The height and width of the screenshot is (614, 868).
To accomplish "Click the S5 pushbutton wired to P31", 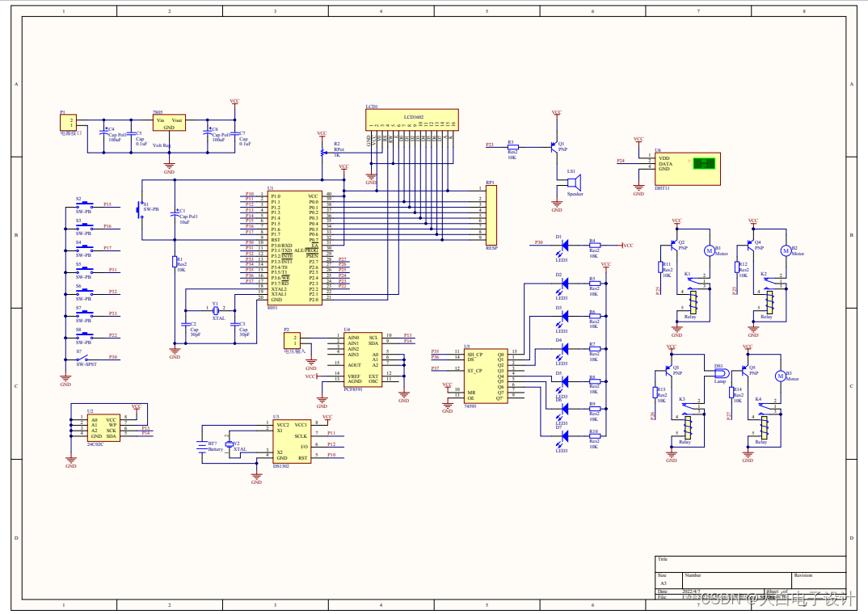I will tap(84, 270).
